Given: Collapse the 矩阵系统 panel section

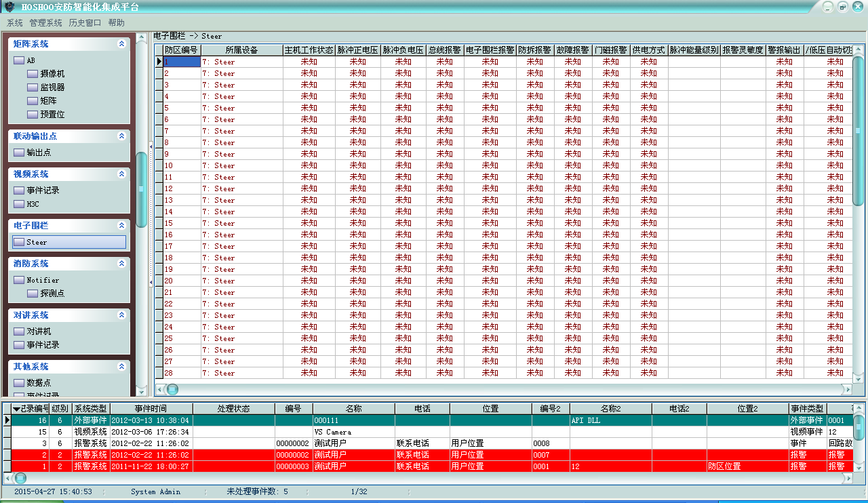Looking at the screenshot, I should coord(121,44).
